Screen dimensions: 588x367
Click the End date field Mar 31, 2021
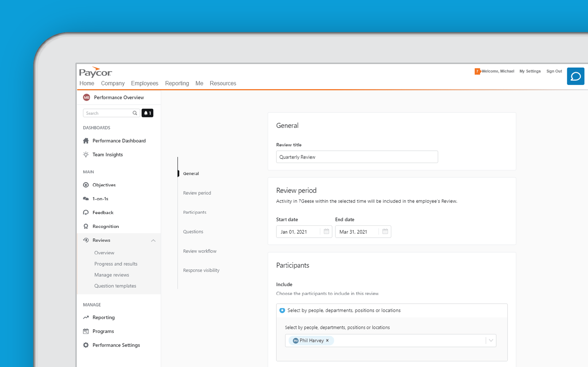pos(363,231)
